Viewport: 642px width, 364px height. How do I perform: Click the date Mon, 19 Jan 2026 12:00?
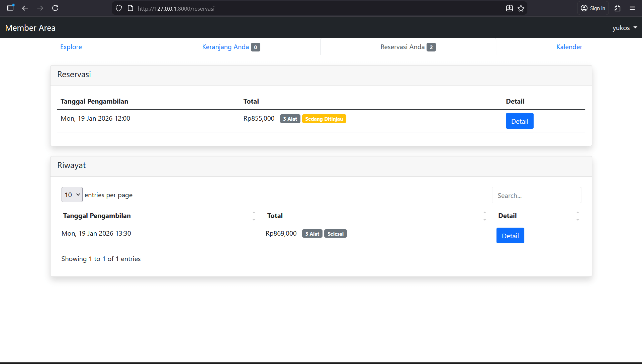(x=95, y=118)
